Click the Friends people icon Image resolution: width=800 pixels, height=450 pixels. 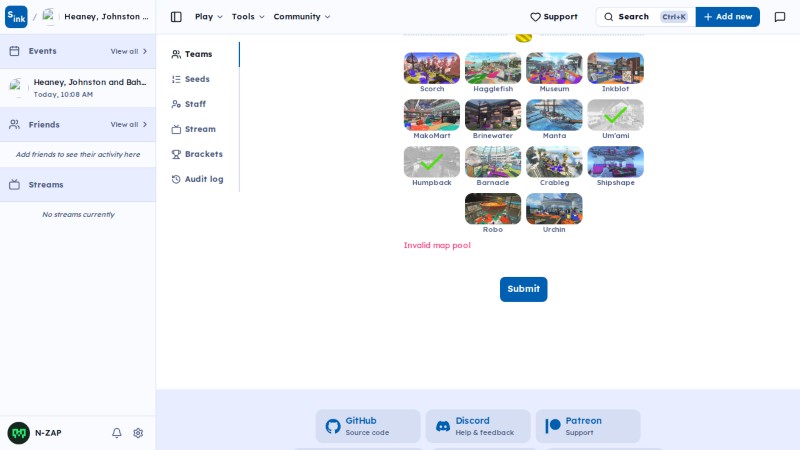coord(14,124)
